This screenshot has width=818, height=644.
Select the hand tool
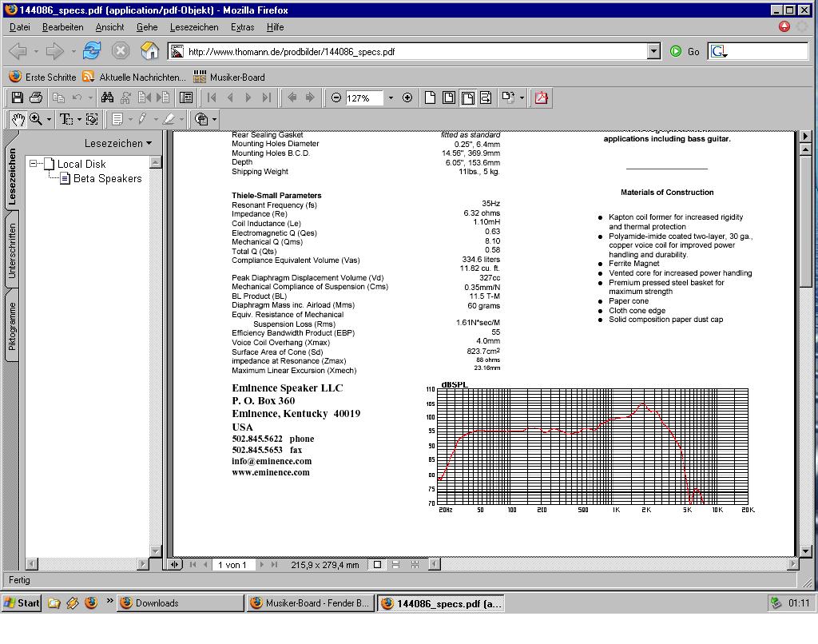point(18,119)
